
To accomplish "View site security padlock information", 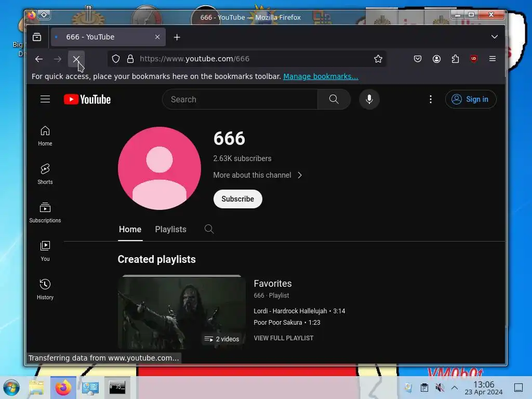I will pos(130,59).
